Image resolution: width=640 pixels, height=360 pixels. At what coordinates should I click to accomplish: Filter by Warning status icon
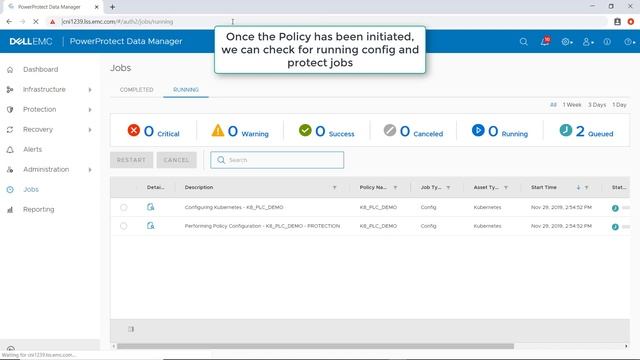click(218, 130)
